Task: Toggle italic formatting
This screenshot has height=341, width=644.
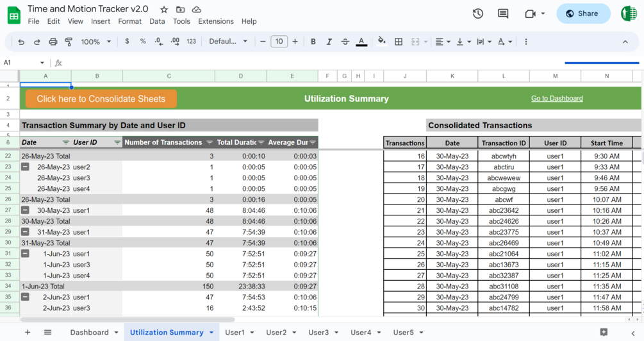Action: click(x=329, y=42)
